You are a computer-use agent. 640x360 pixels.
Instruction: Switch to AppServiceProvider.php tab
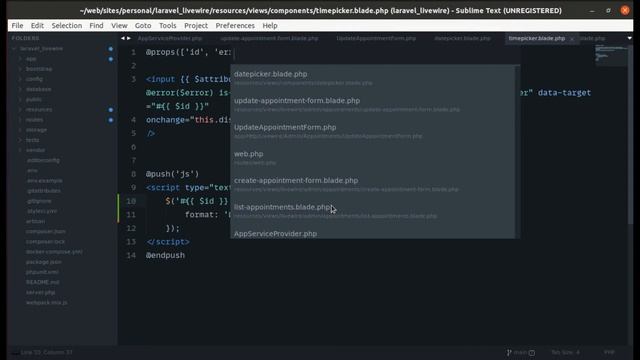click(170, 38)
